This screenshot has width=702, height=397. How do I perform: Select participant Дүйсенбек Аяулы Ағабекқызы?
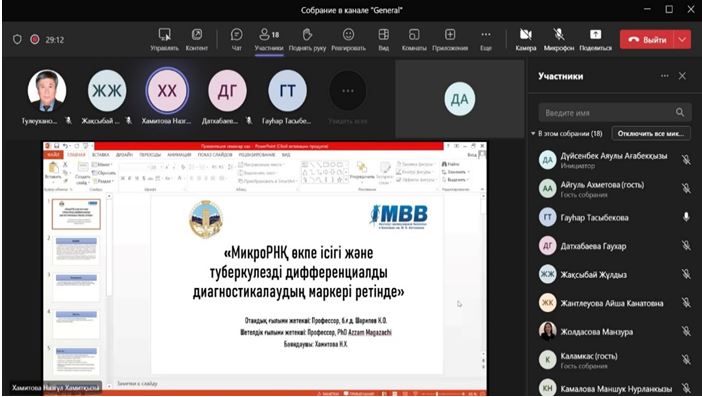click(x=615, y=160)
